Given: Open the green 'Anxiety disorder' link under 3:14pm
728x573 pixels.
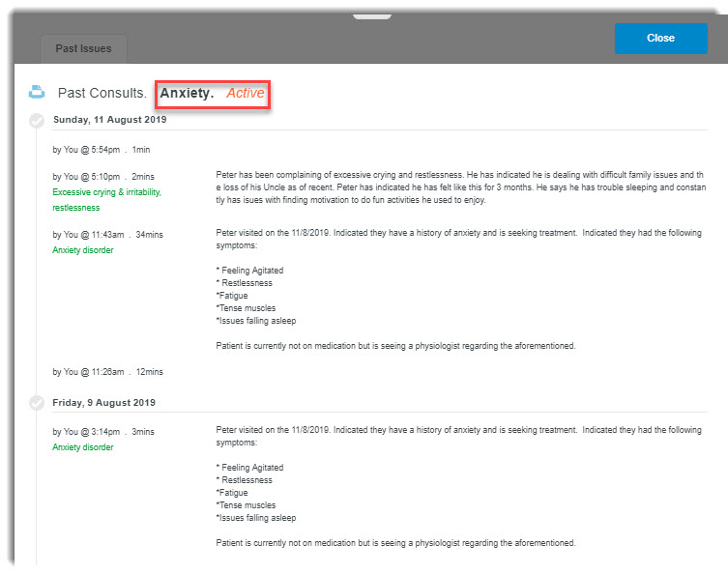Looking at the screenshot, I should pyautogui.click(x=82, y=447).
